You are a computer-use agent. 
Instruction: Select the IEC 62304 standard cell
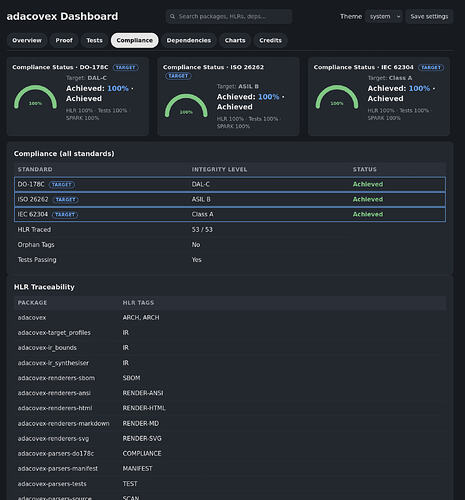pos(33,214)
